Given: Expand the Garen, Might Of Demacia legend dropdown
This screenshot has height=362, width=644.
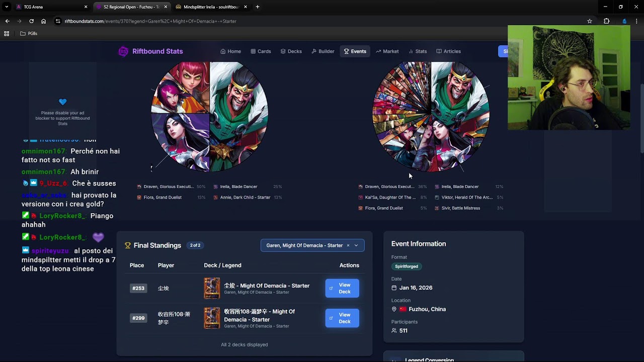Looking at the screenshot, I should pyautogui.click(x=356, y=245).
